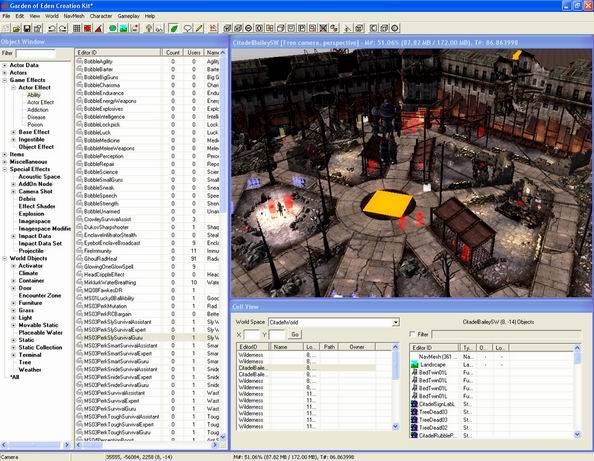Click the Y coordinate field in Cell View
The height and width of the screenshot is (461, 594).
click(x=277, y=334)
